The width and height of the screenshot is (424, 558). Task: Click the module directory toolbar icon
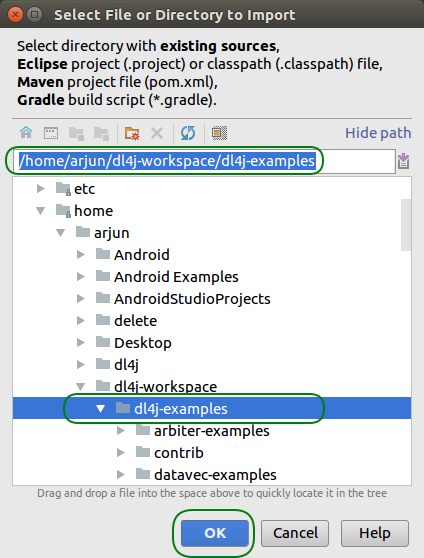click(101, 133)
